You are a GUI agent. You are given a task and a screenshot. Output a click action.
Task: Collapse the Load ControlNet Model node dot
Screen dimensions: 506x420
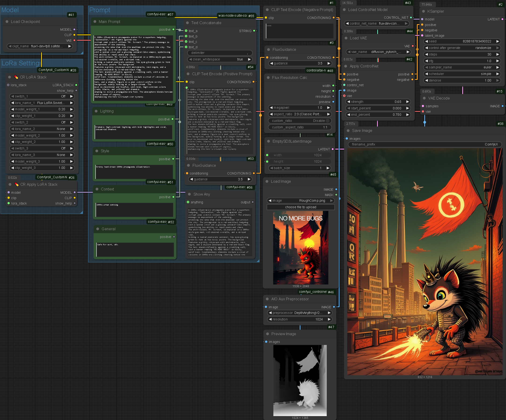point(344,10)
